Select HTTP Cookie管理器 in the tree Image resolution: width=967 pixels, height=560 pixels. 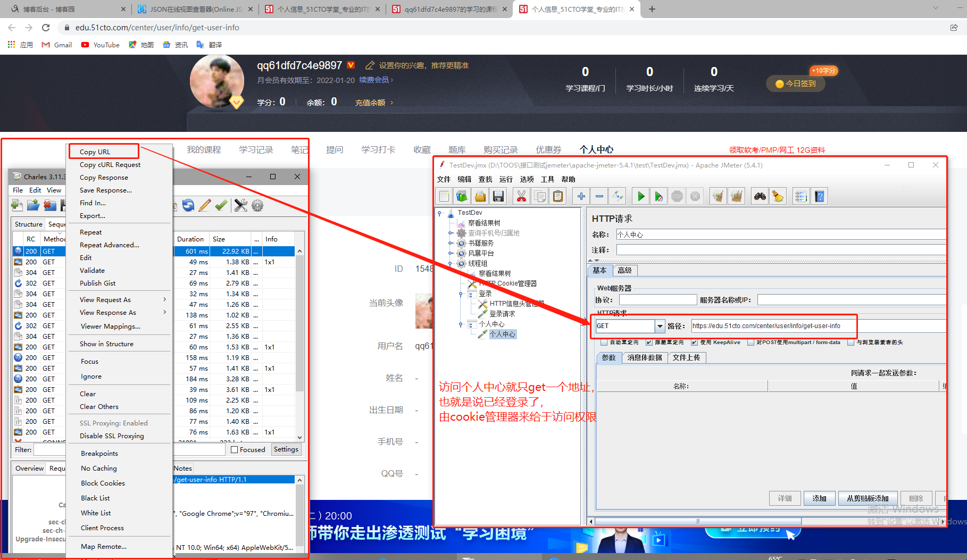507,283
